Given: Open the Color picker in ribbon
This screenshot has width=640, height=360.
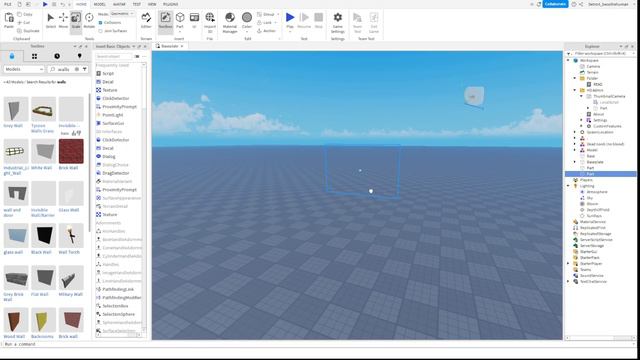Looking at the screenshot, I should pyautogui.click(x=247, y=21).
